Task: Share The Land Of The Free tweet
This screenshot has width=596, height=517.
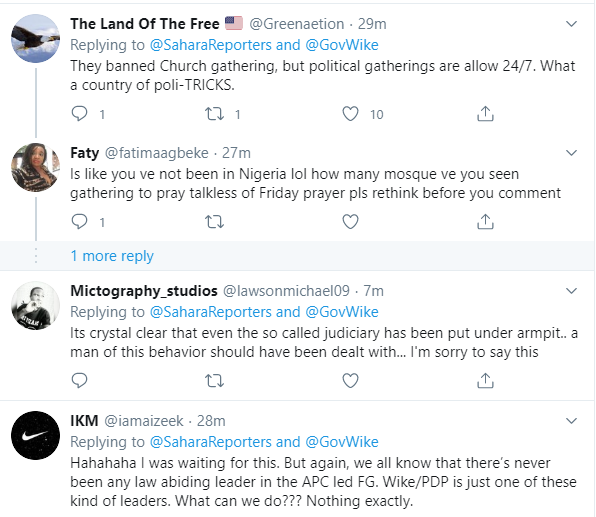Action: click(x=485, y=114)
